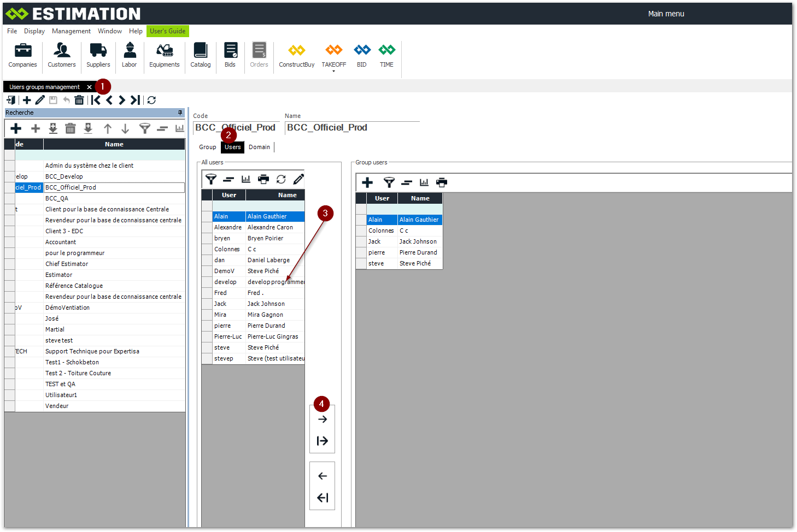Close the Users groups management tab

tap(89, 87)
